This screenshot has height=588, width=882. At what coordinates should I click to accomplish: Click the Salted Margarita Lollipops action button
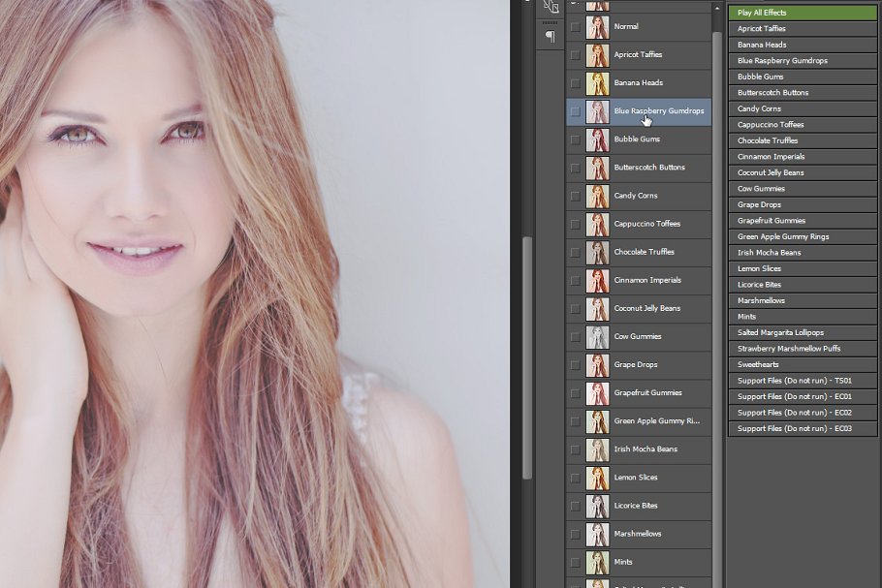point(803,332)
